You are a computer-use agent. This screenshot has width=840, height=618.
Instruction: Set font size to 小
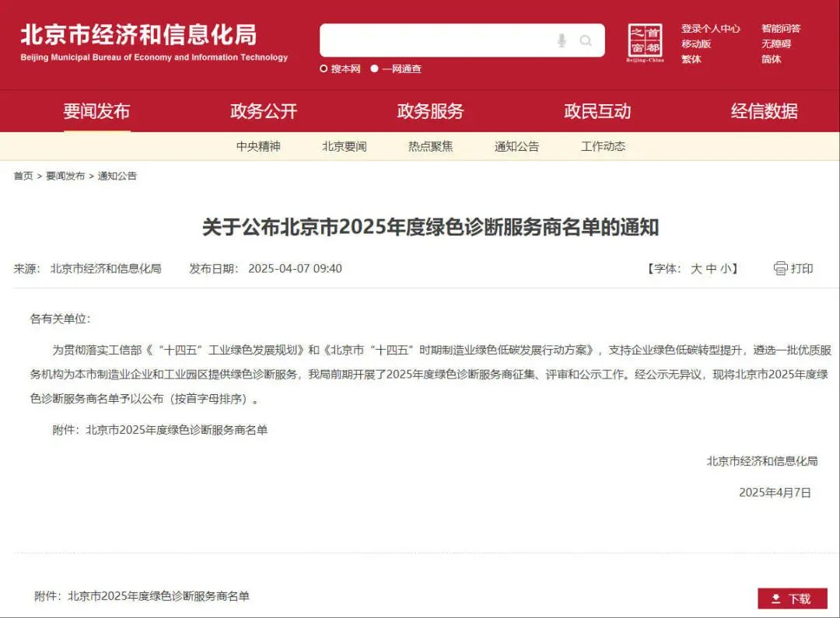pyautogui.click(x=726, y=268)
